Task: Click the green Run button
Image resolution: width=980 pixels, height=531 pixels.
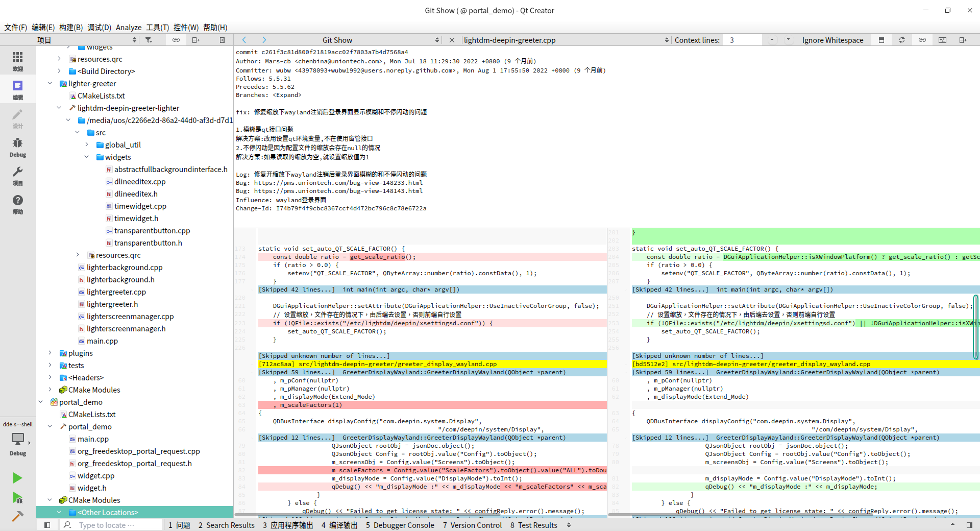Action: tap(17, 478)
